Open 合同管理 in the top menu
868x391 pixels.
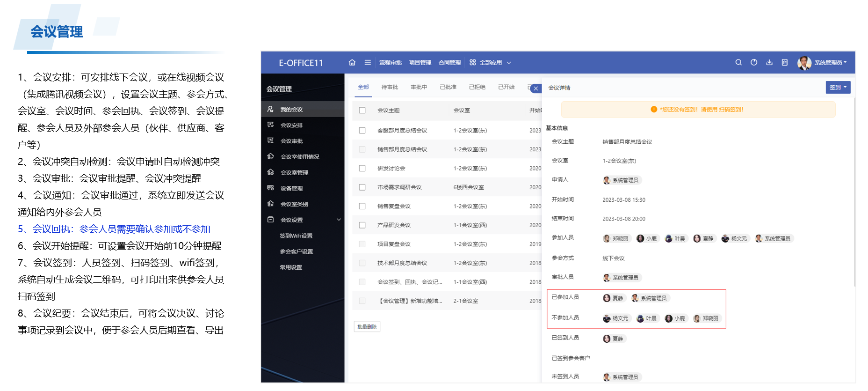449,62
